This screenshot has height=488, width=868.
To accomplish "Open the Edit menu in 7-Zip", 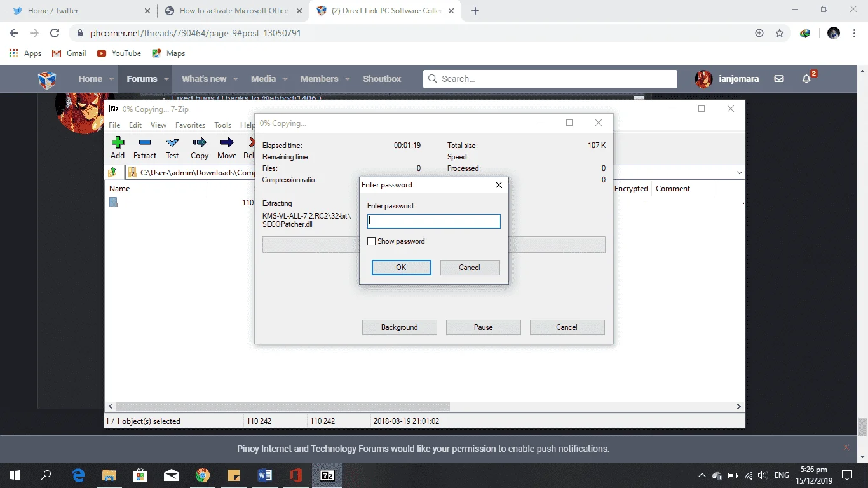I will (x=135, y=125).
